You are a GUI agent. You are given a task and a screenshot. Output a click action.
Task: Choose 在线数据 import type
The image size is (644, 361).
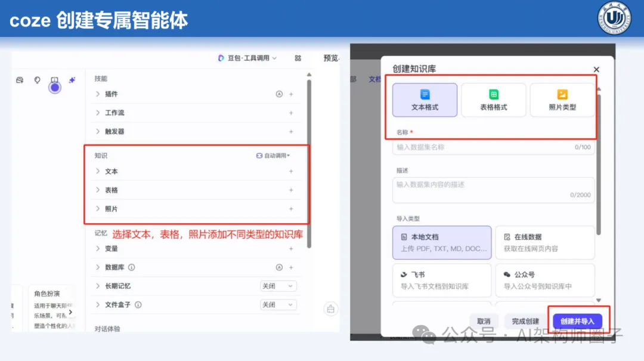click(x=545, y=243)
